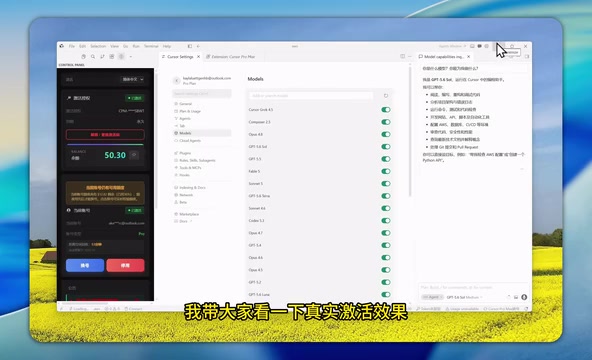This screenshot has height=360, width=592.
Task: Click the explorer files icon in the activity bar
Action: [83, 57]
